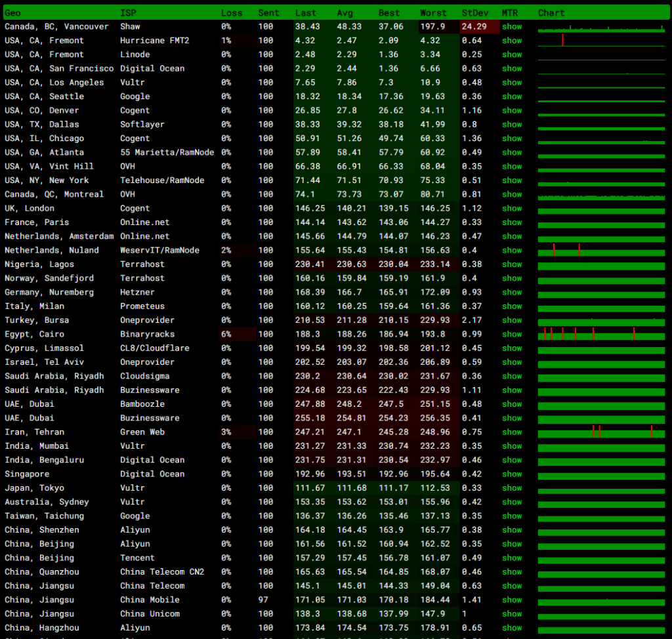
Task: Show MTR for the Seattle Google row
Action: click(512, 96)
